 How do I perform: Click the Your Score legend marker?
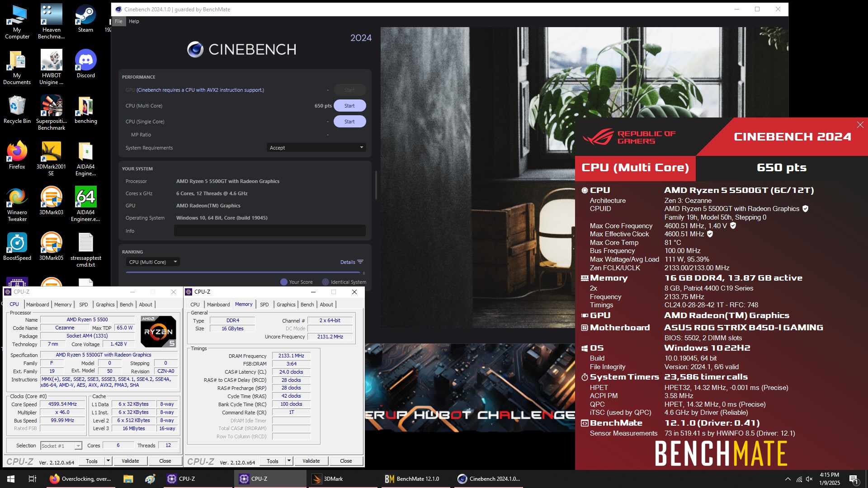[284, 282]
